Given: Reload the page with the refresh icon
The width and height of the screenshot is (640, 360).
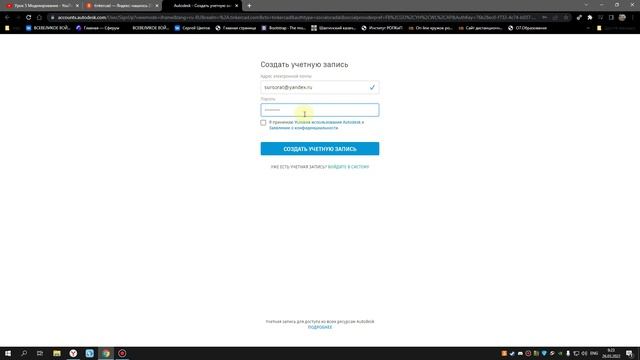Looking at the screenshot, I should tap(29, 18).
